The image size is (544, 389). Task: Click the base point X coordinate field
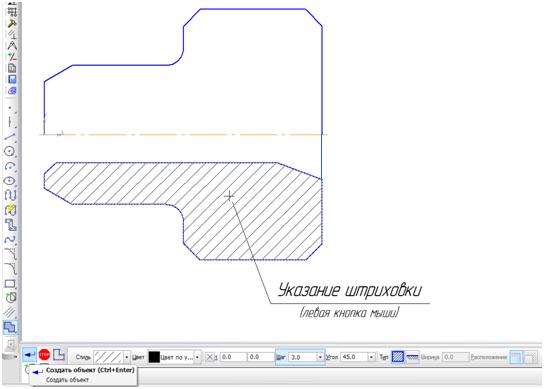click(233, 357)
